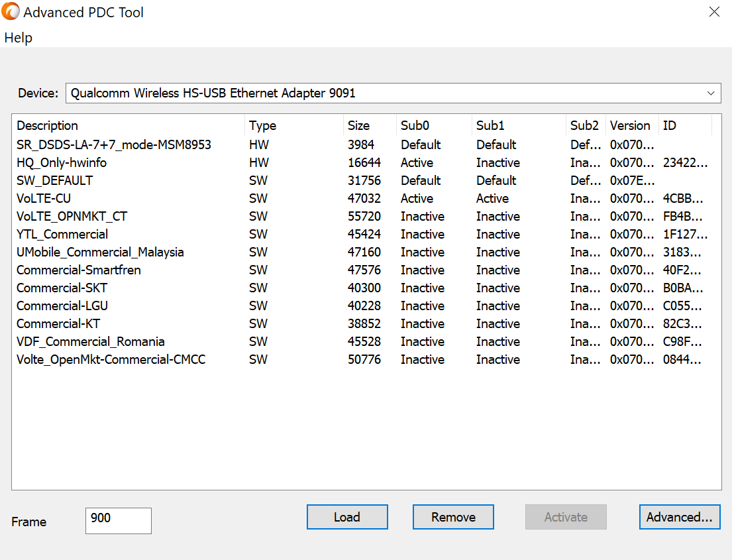Click the ID B0BA... of Commercial-SKT
The width and height of the screenshot is (732, 560).
683,288
